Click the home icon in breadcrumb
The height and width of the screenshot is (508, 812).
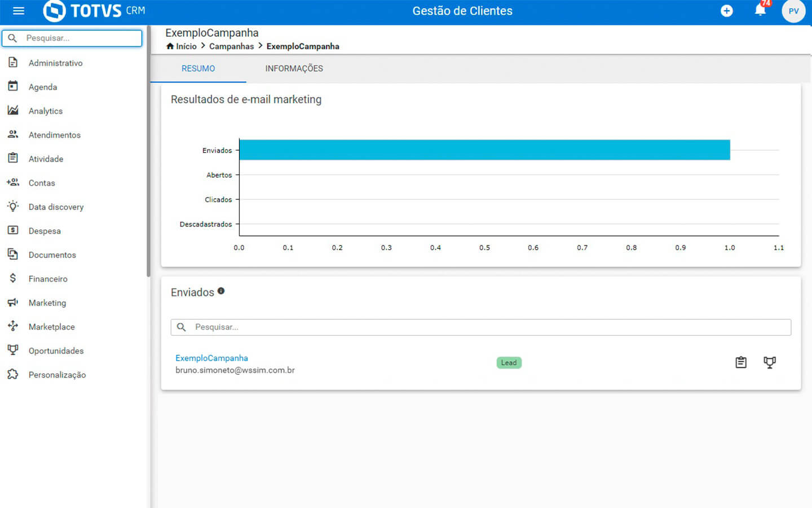170,46
